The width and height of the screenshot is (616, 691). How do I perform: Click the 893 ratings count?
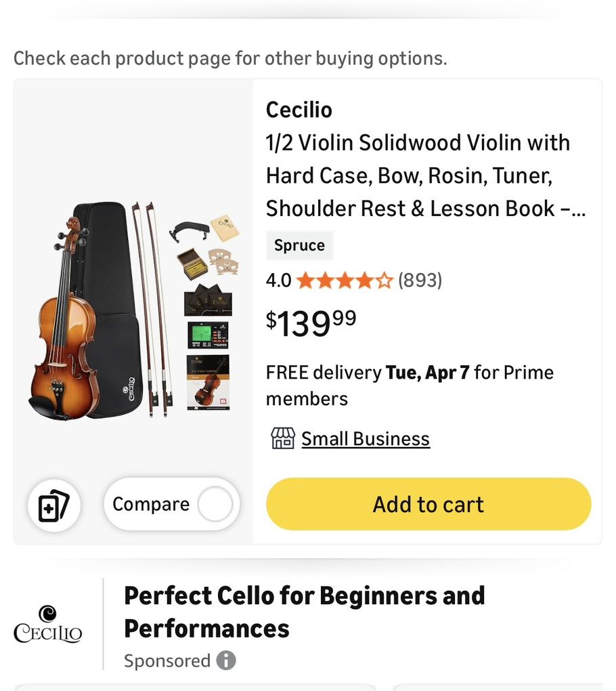pyautogui.click(x=421, y=279)
